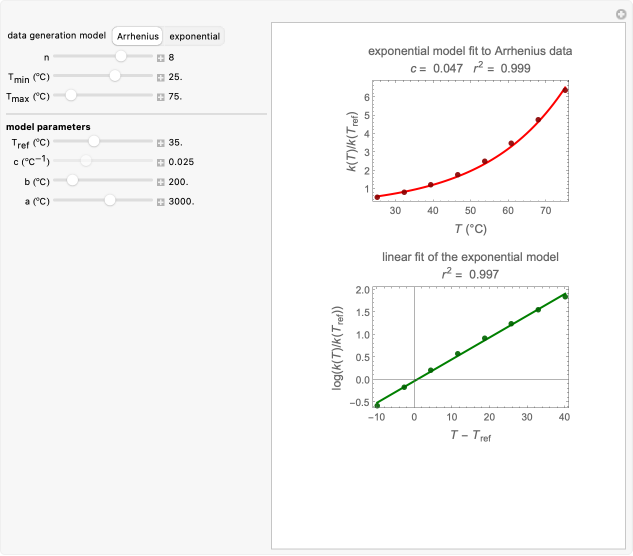Screen dimensions: 633x556
Task: Select the Arrhenius data generation model
Action: point(138,36)
